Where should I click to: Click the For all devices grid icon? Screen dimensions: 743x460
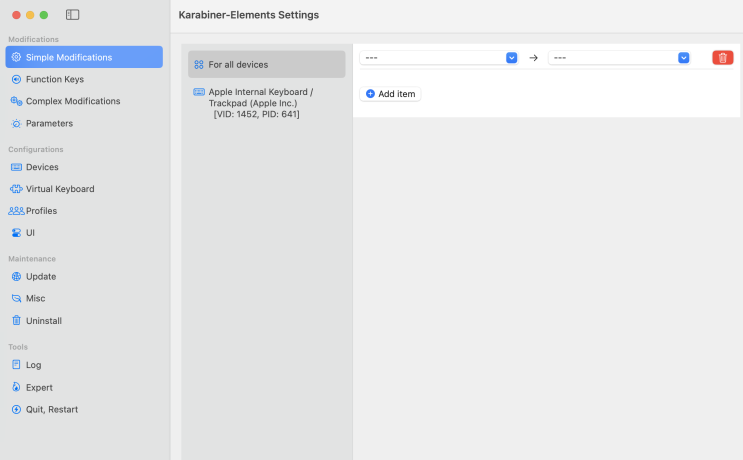coord(199,64)
